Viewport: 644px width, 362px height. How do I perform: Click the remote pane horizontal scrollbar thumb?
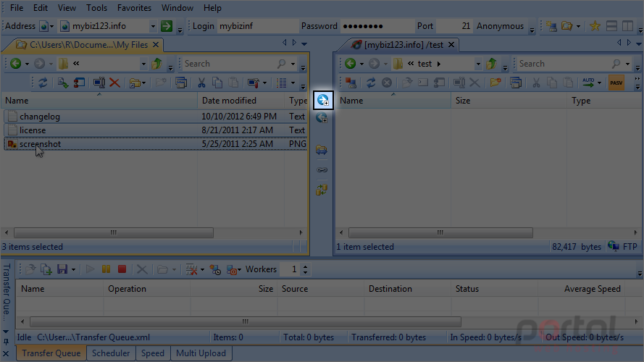[x=440, y=232]
